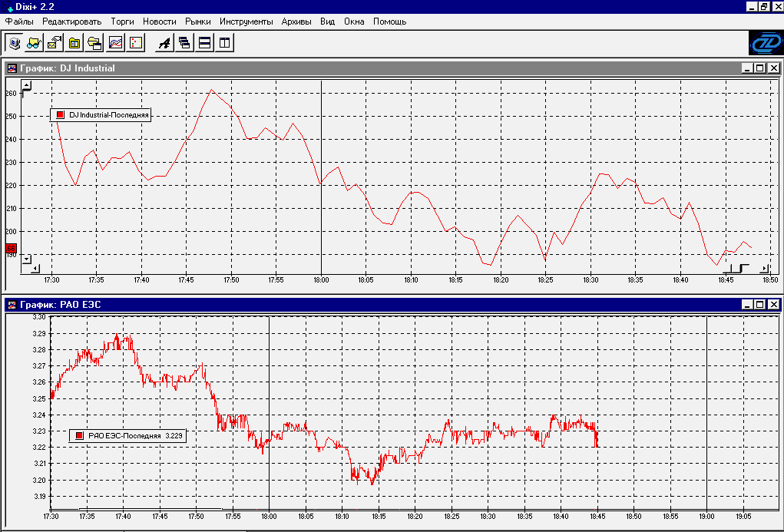Viewport: 784px width, 532px height.
Task: Restore the Dixi+ 2.2 application window
Action: pos(764,7)
